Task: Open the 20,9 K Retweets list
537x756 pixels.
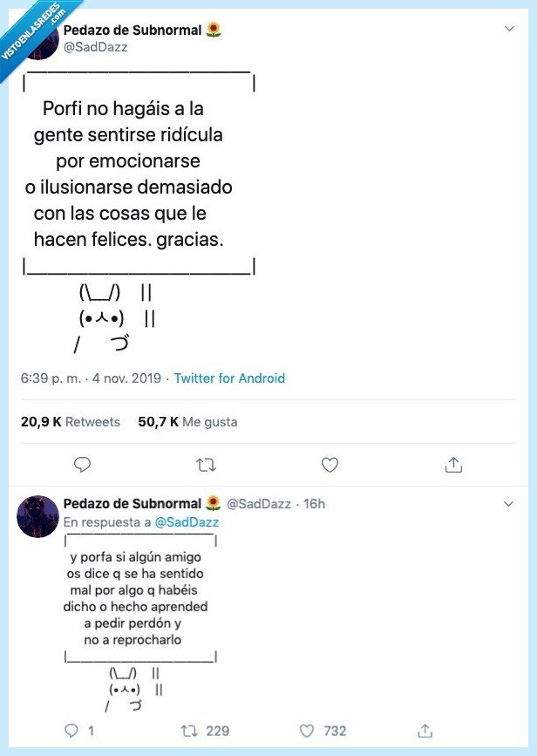Action: [x=70, y=421]
